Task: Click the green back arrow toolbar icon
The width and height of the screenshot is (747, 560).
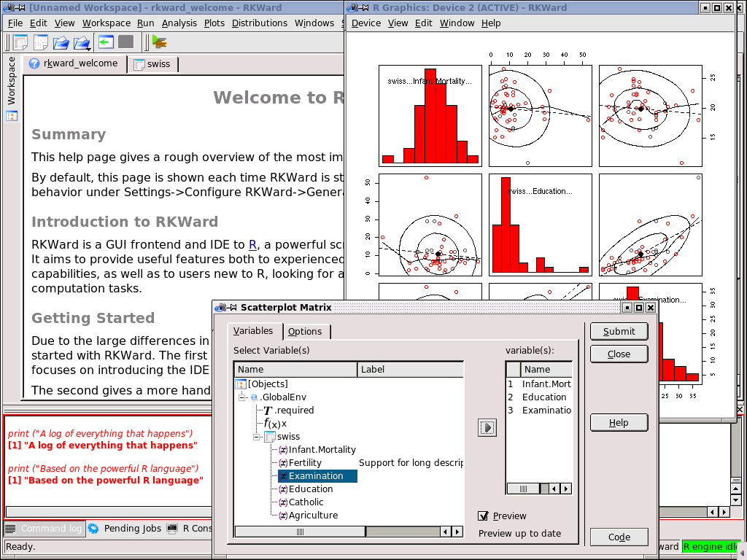Action: pyautogui.click(x=107, y=42)
